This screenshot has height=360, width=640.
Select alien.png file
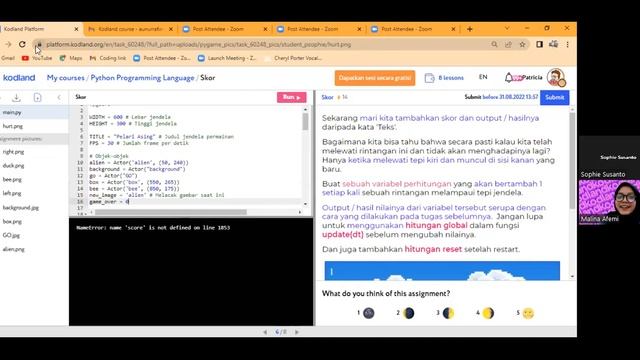click(13, 249)
